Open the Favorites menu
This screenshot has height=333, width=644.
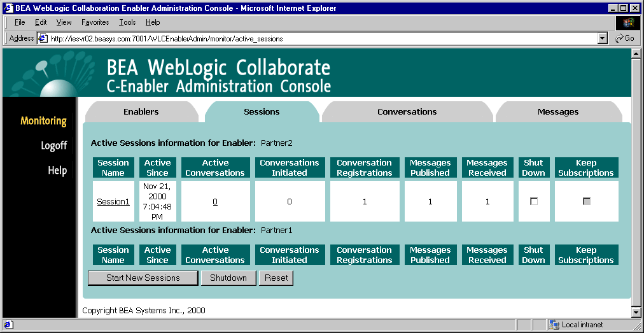tap(95, 23)
